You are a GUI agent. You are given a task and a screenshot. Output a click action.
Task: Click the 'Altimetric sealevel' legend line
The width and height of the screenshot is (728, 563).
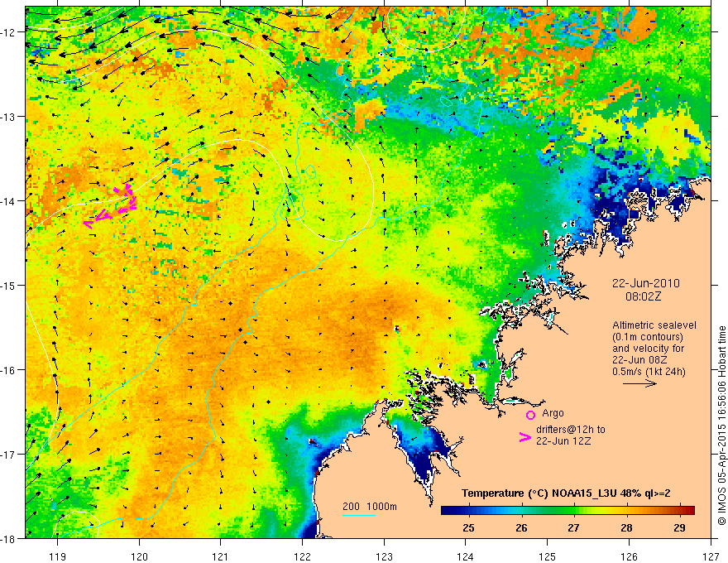click(654, 325)
